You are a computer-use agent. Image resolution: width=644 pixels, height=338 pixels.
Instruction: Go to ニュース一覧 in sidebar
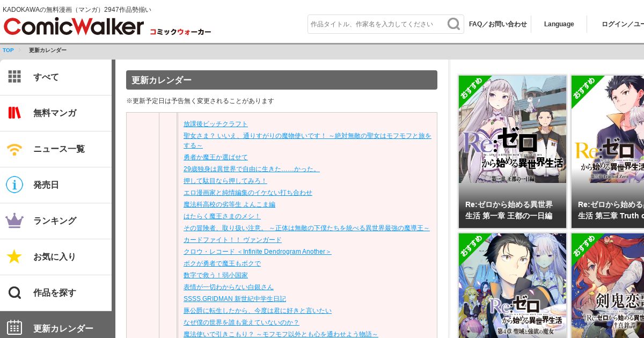(x=56, y=149)
